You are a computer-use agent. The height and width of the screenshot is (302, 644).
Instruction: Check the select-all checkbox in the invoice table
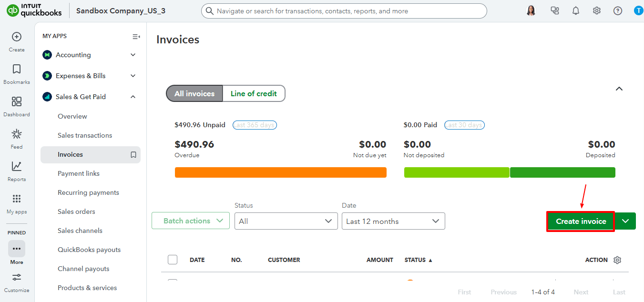click(173, 260)
